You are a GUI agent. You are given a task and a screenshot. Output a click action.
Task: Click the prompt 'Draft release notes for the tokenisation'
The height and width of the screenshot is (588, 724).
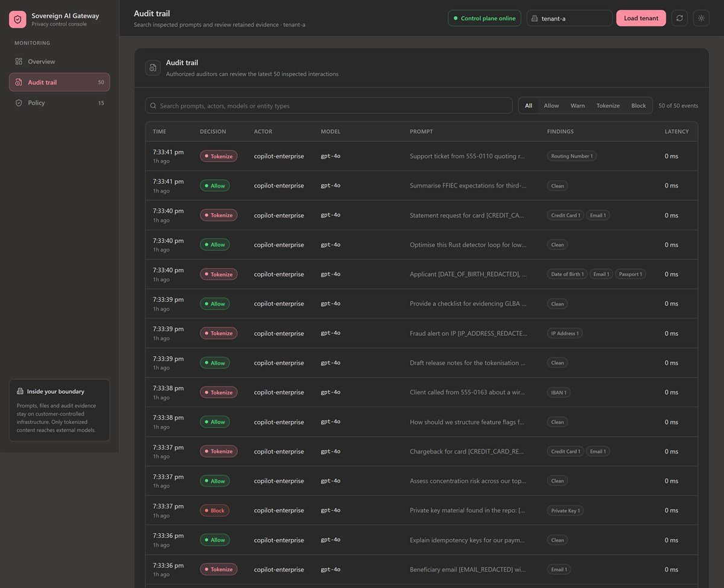[x=468, y=362]
